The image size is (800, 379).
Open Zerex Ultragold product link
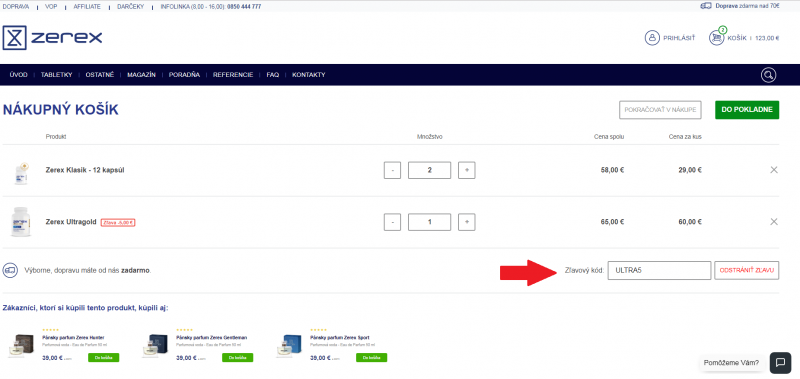coord(71,222)
